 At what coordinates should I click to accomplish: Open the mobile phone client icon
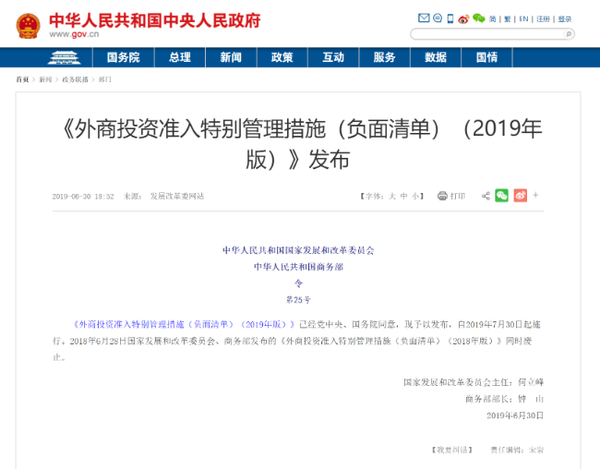(x=451, y=18)
